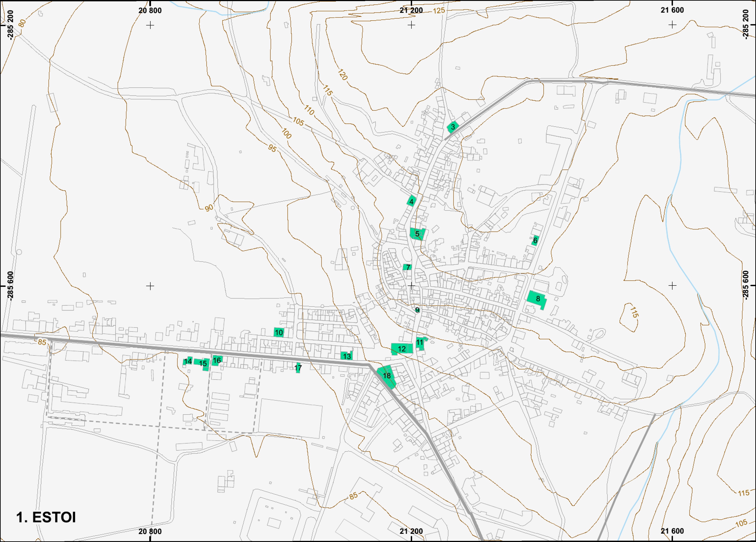Select green marker 14

188,361
